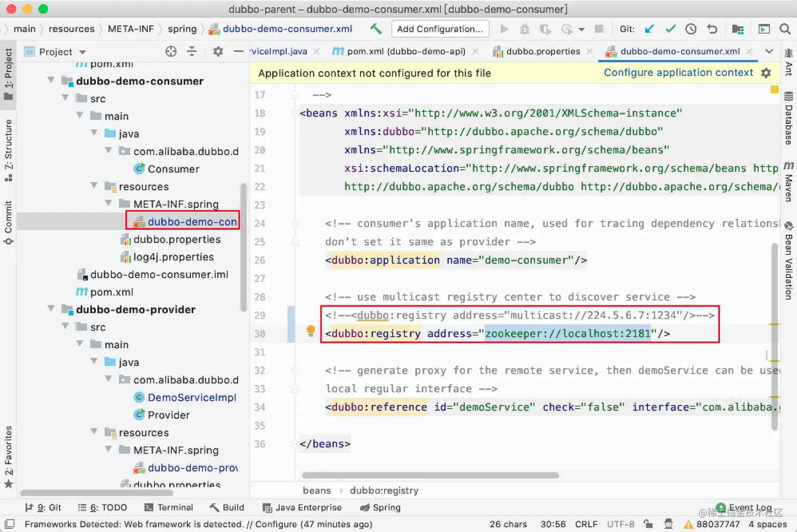Image resolution: width=797 pixels, height=532 pixels.
Task: Click the inspector hector icon in status bar
Action: click(668, 524)
